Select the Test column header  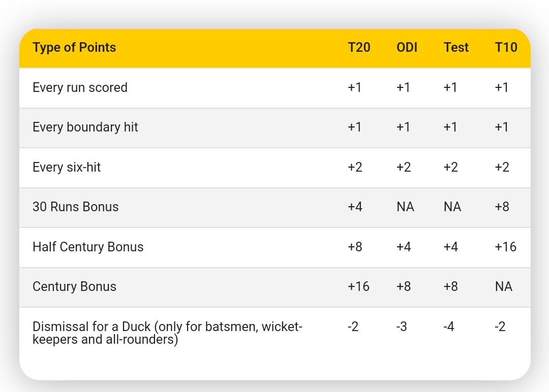(456, 48)
